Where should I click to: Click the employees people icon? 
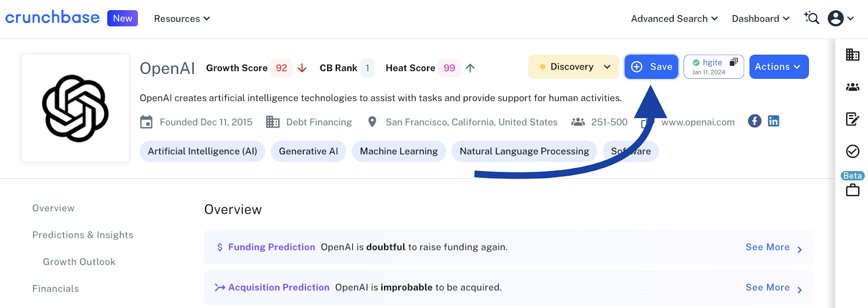(x=578, y=122)
